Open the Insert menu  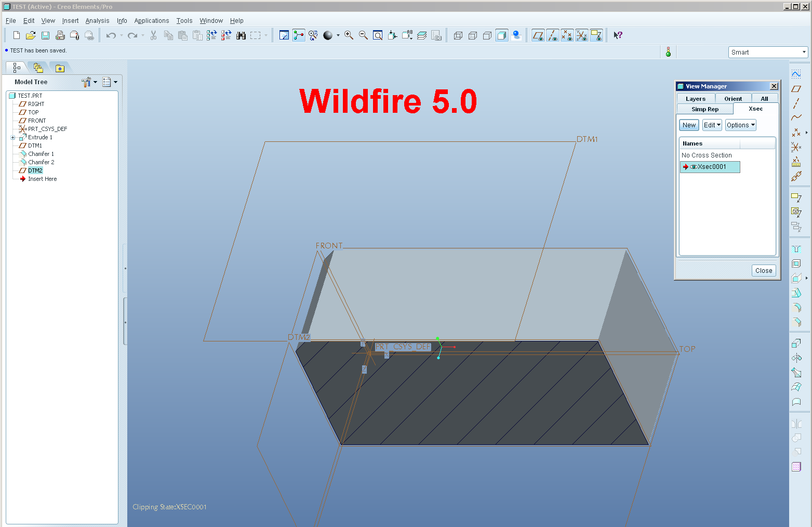tap(70, 21)
